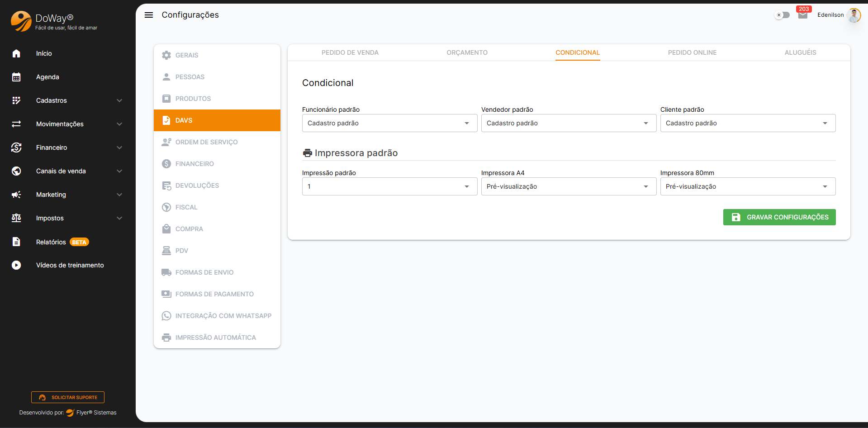
Task: Toggle the dark mode switch
Action: [782, 15]
